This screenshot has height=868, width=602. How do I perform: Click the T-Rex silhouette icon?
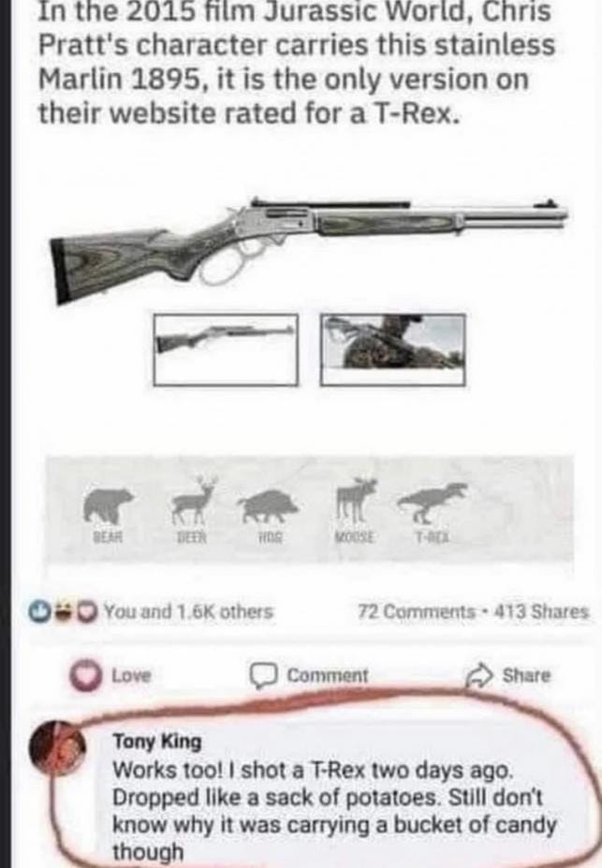point(433,502)
